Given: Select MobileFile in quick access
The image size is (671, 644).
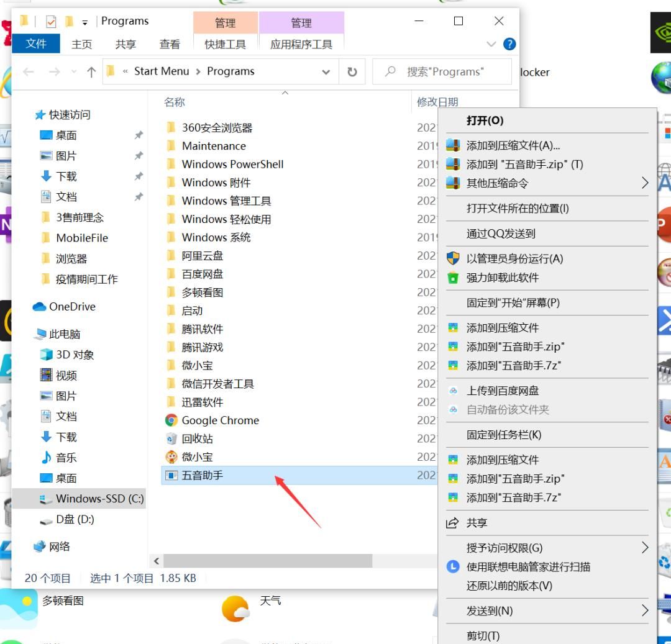Looking at the screenshot, I should (x=82, y=238).
